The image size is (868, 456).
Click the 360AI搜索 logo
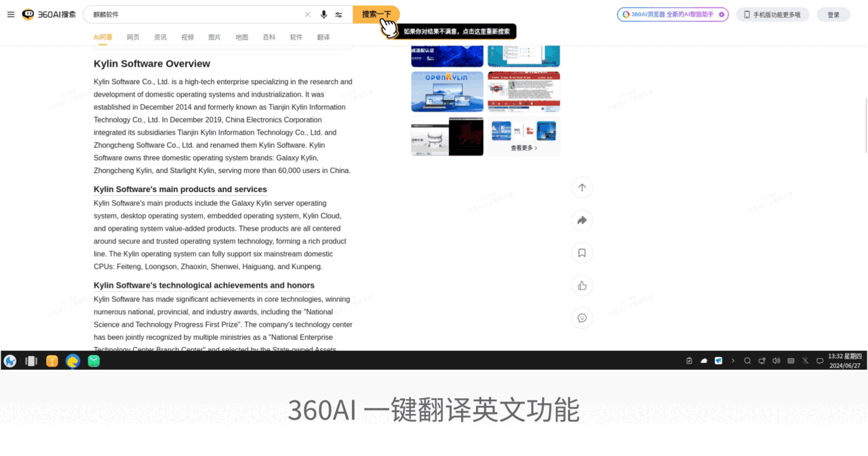49,14
